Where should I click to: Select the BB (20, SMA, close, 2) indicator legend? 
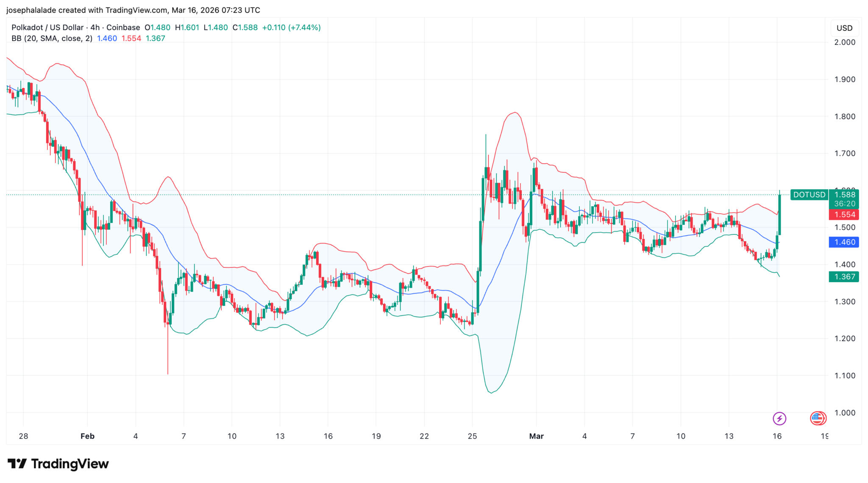click(52, 39)
